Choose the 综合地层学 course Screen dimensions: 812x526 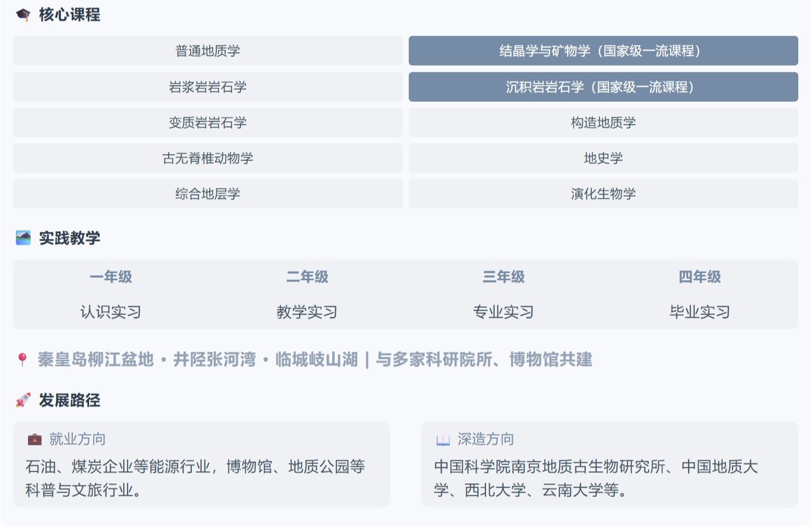pyautogui.click(x=208, y=193)
